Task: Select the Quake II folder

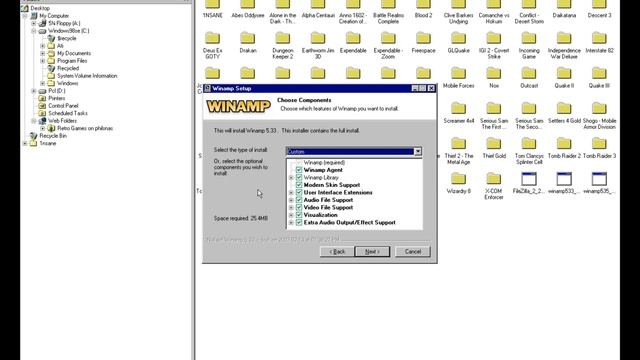Action: 564,78
